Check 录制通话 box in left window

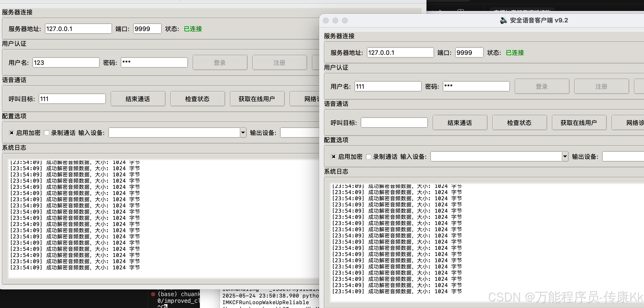pos(47,133)
